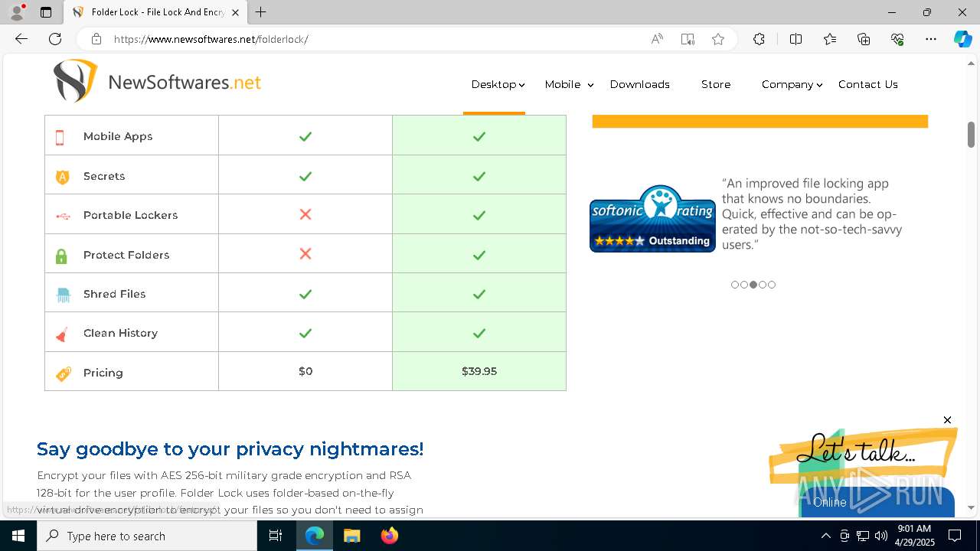Select the fourth testimonial slide dot
Image resolution: width=980 pixels, height=551 pixels.
[763, 285]
